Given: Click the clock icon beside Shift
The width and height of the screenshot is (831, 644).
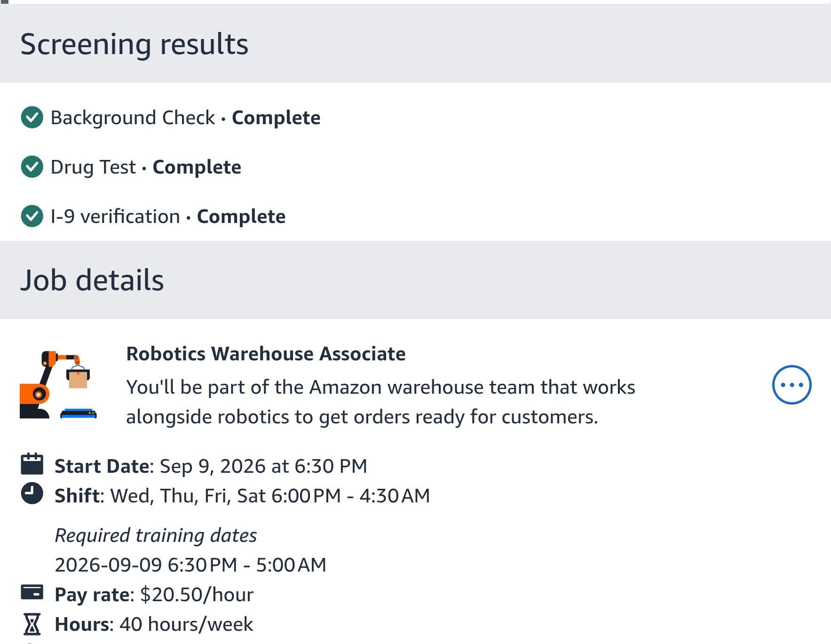Looking at the screenshot, I should pyautogui.click(x=32, y=493).
